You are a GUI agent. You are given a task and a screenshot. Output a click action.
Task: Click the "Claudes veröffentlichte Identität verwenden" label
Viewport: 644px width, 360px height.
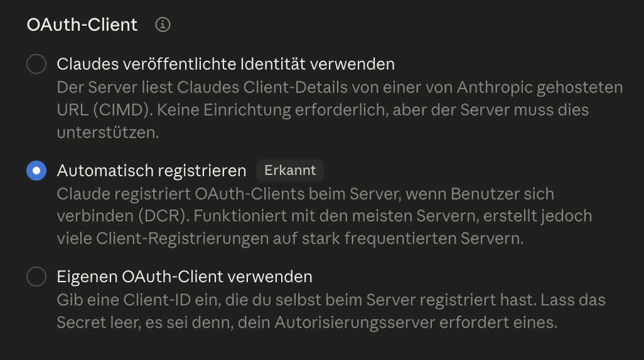pyautogui.click(x=226, y=64)
